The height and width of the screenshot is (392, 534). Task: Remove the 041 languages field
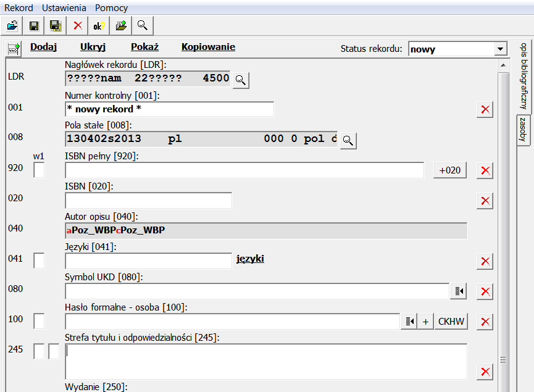pos(485,261)
